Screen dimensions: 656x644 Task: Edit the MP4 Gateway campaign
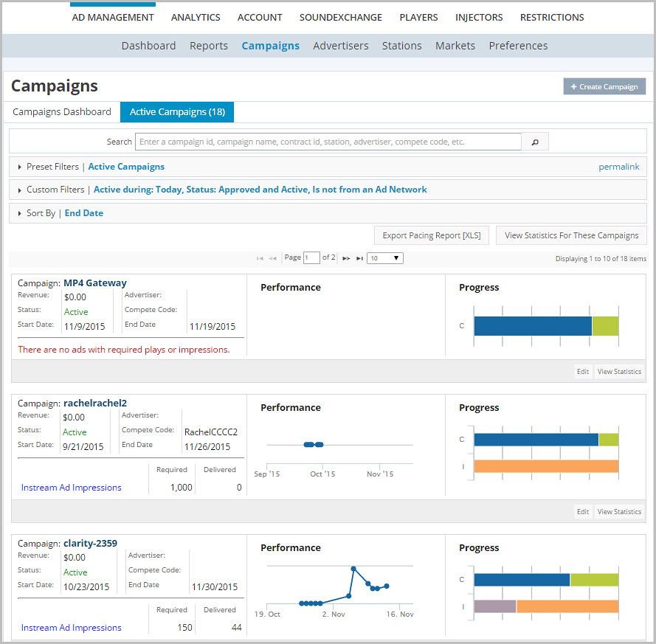[582, 371]
